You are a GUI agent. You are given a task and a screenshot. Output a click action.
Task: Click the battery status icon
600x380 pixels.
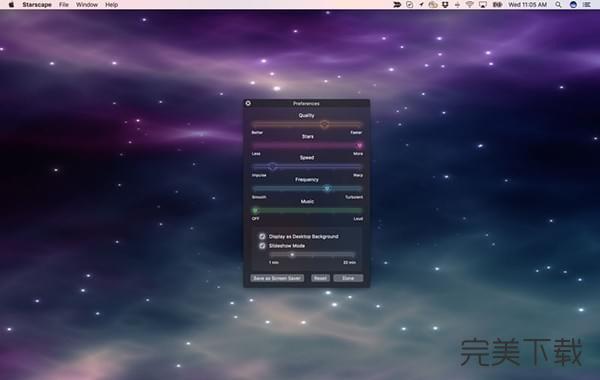(x=497, y=5)
